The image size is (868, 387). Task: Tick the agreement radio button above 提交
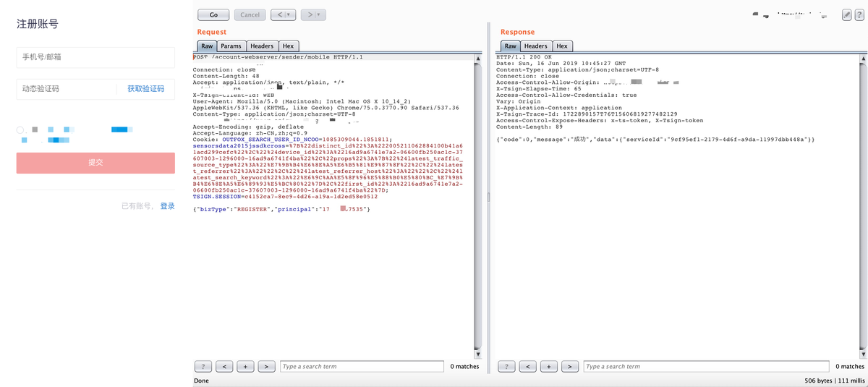point(20,131)
